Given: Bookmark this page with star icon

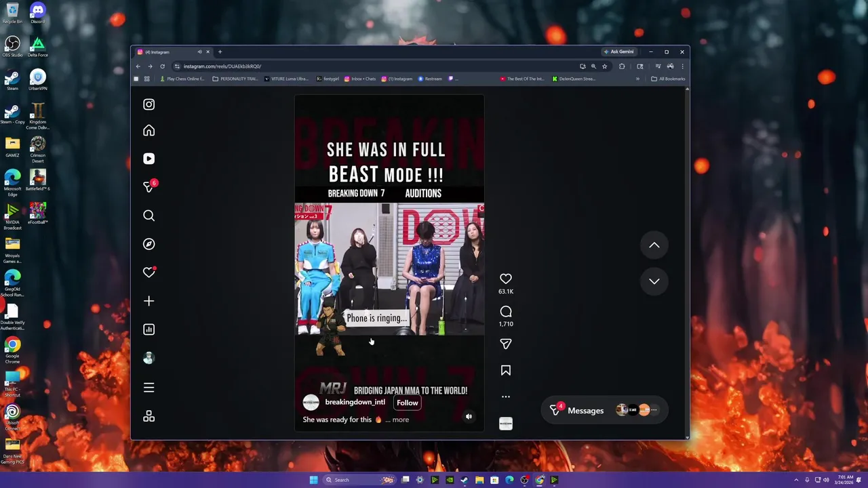Looking at the screenshot, I should coord(604,66).
